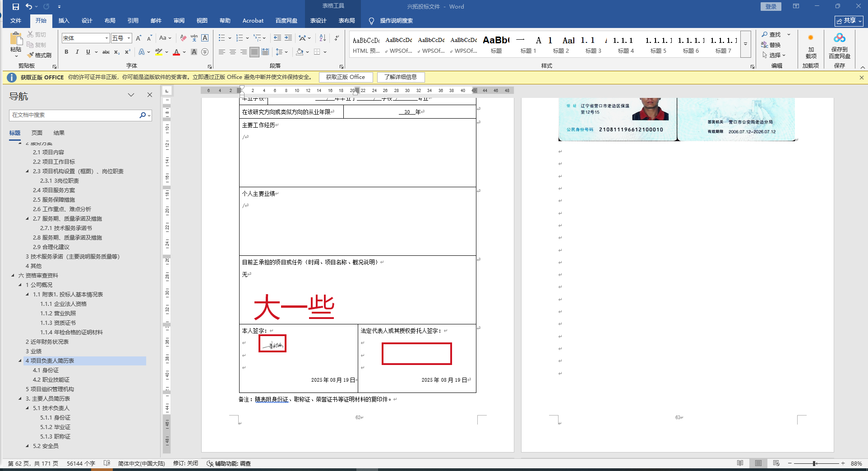This screenshot has height=471, width=868.
Task: Collapse the 5.1 技术负责人 heading
Action: (x=27, y=408)
